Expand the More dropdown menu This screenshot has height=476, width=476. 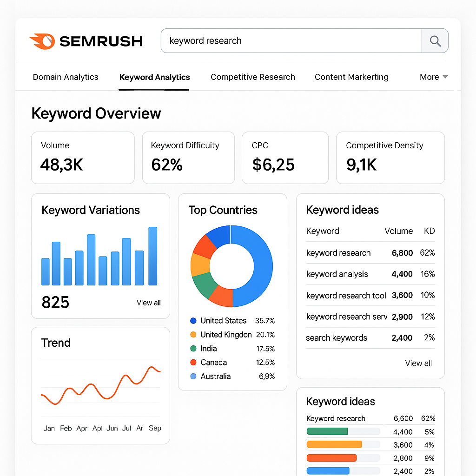click(x=434, y=77)
